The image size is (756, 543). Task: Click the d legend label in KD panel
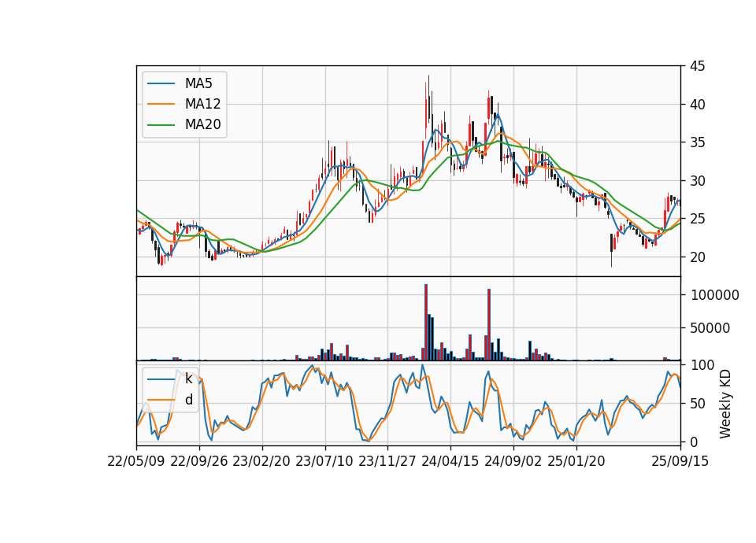click(189, 400)
